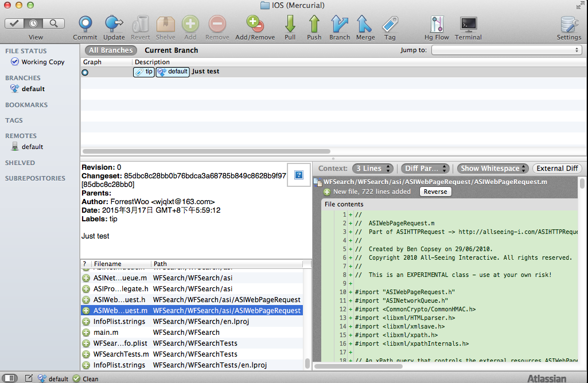
Task: Select WFSear...fo.plist in file list
Action: tap(192, 343)
